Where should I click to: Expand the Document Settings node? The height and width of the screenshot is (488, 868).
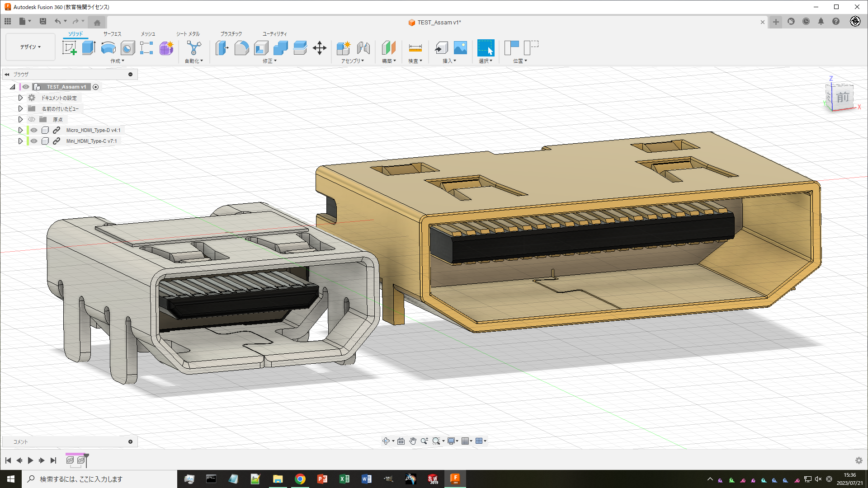point(20,98)
